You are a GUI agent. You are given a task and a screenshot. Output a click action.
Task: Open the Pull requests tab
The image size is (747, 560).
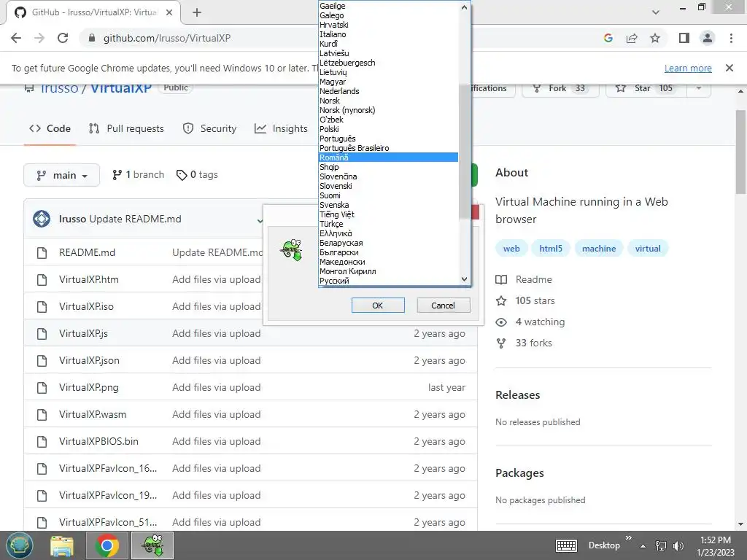(126, 128)
